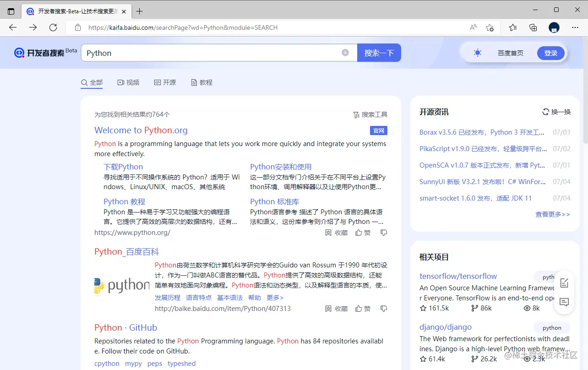588x370 pixels.
Task: Open feedback with the floating edit icon
Action: (564, 283)
